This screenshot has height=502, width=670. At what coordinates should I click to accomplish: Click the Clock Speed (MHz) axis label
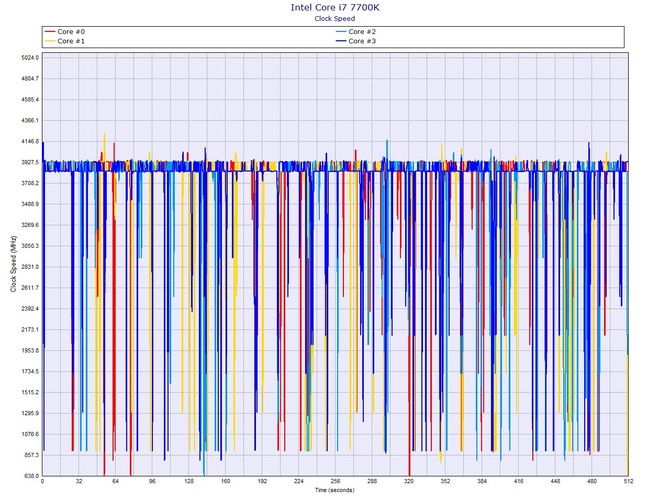13,264
